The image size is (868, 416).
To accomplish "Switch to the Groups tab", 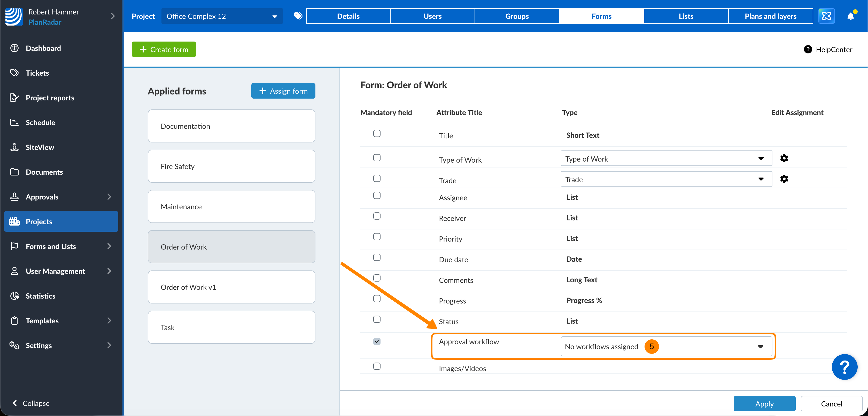I will point(517,16).
